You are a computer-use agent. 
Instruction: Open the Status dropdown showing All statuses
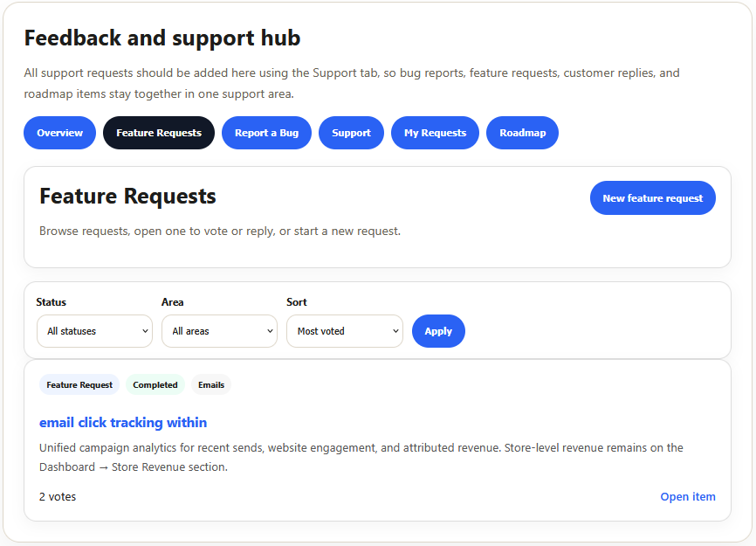94,331
